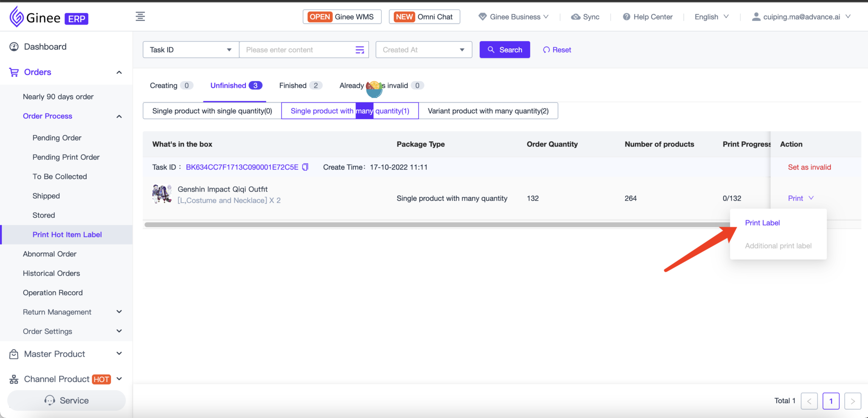The height and width of the screenshot is (418, 868).
Task: Click Set as invalid link
Action: click(x=809, y=167)
